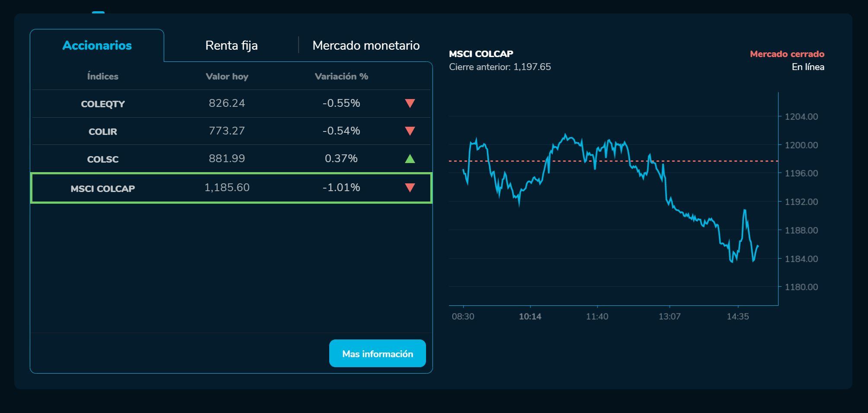The height and width of the screenshot is (413, 868).
Task: Select the Mercado monetario tab
Action: coord(366,45)
